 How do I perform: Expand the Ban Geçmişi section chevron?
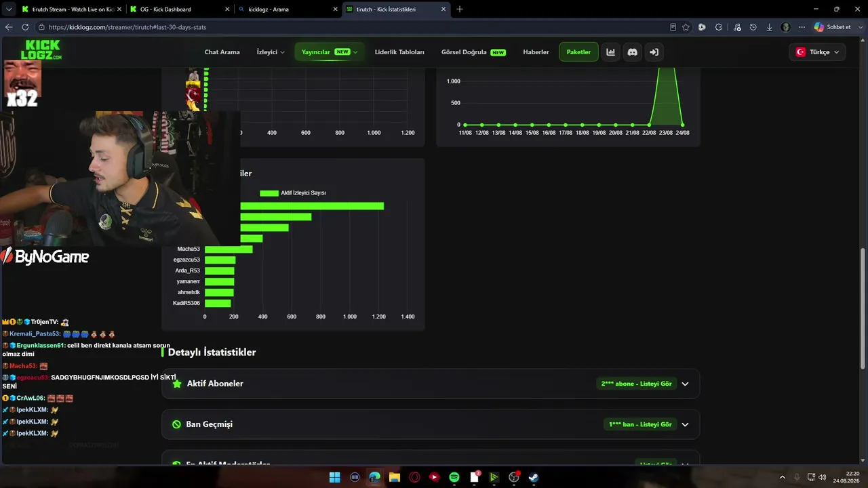[x=685, y=424]
